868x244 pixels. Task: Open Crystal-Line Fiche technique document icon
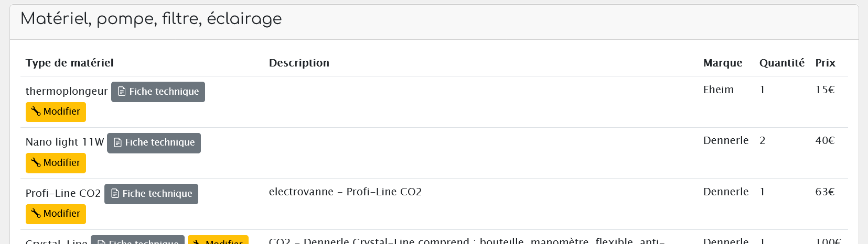point(101,242)
